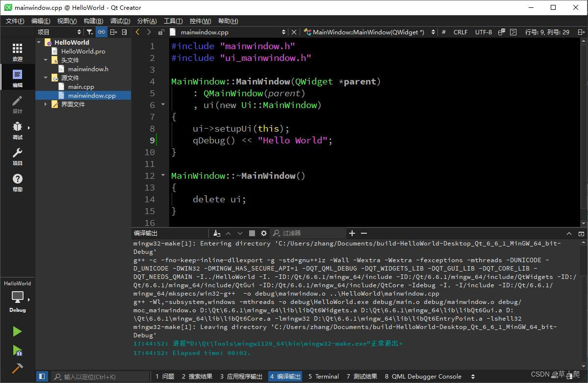Screen dimensions: 588x383
Task: Click the 输入以定位 locator input field
Action: pyautogui.click(x=100, y=376)
